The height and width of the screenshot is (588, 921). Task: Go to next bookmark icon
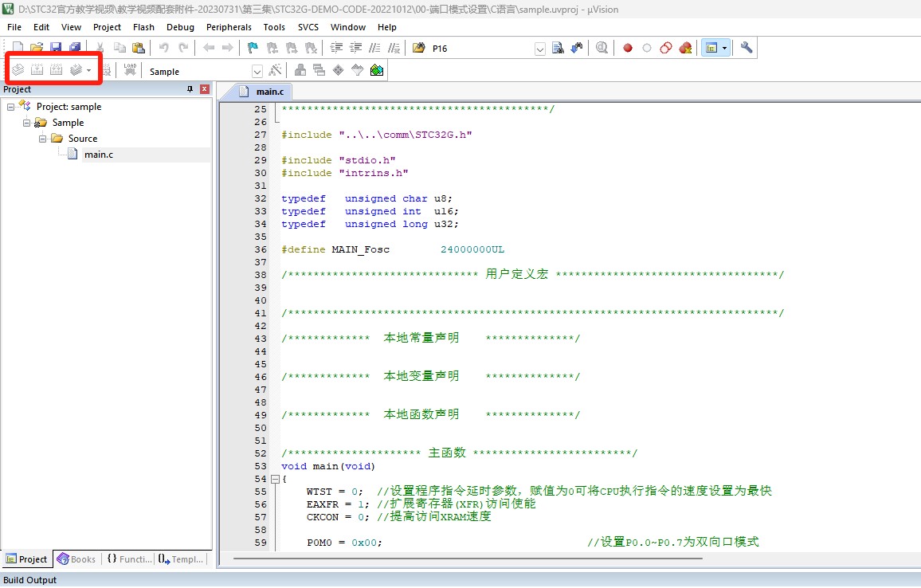pos(292,48)
